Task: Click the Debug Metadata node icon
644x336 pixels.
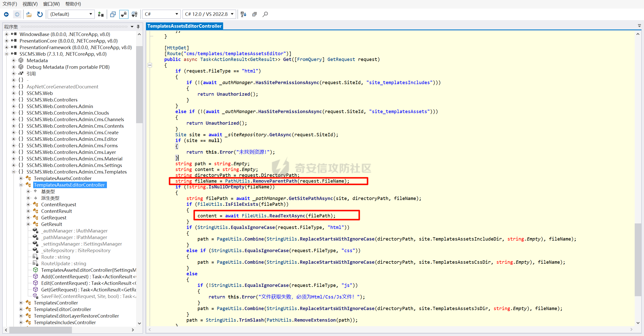Action: click(21, 67)
